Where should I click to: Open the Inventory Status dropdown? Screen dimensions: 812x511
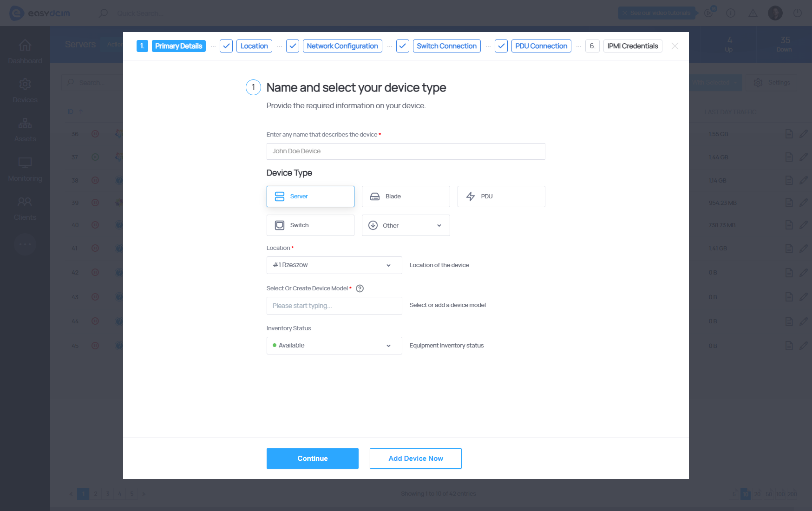coord(334,345)
